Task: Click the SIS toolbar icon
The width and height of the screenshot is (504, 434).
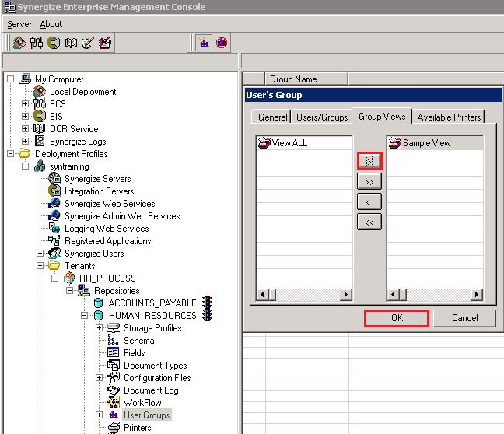Action: pyautogui.click(x=54, y=43)
